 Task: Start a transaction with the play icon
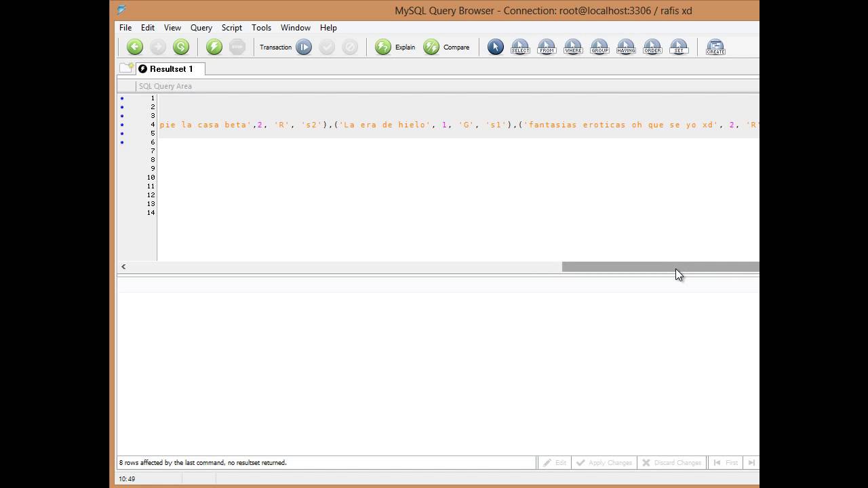304,47
